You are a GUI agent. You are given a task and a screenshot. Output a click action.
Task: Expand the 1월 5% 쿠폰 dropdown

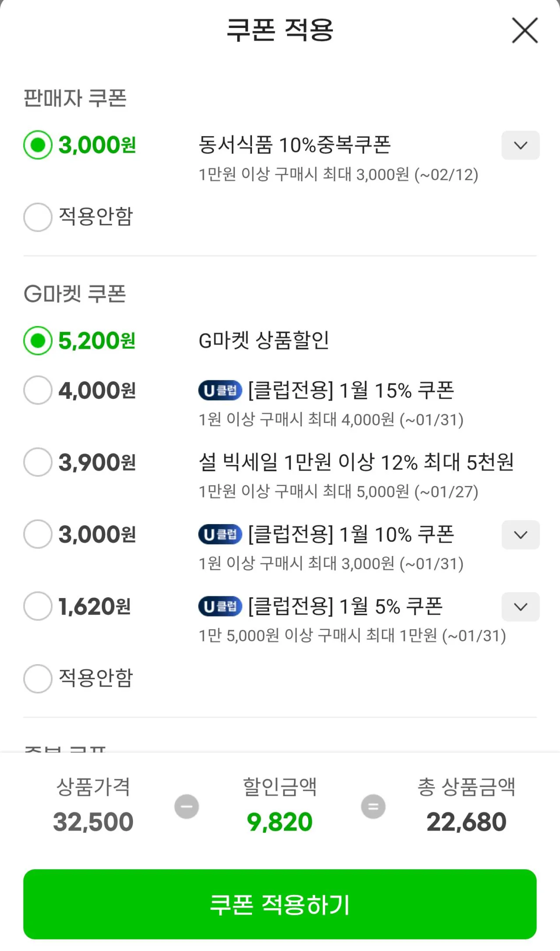[520, 607]
